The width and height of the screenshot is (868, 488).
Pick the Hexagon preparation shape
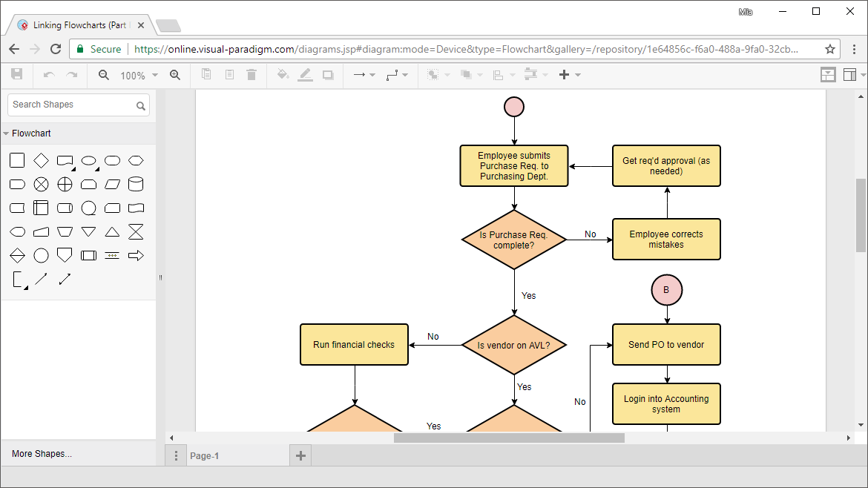[137, 160]
